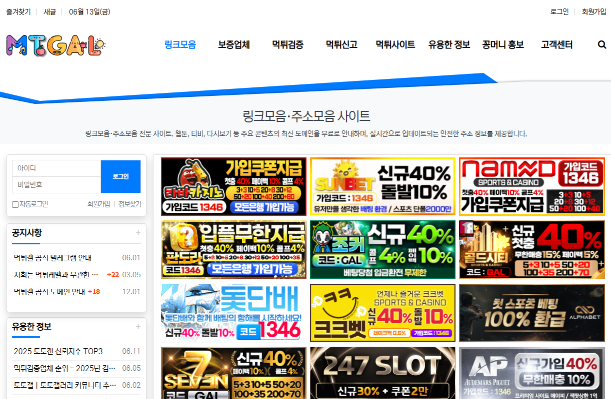Open the 정보찾기 link under login

[x=130, y=204]
